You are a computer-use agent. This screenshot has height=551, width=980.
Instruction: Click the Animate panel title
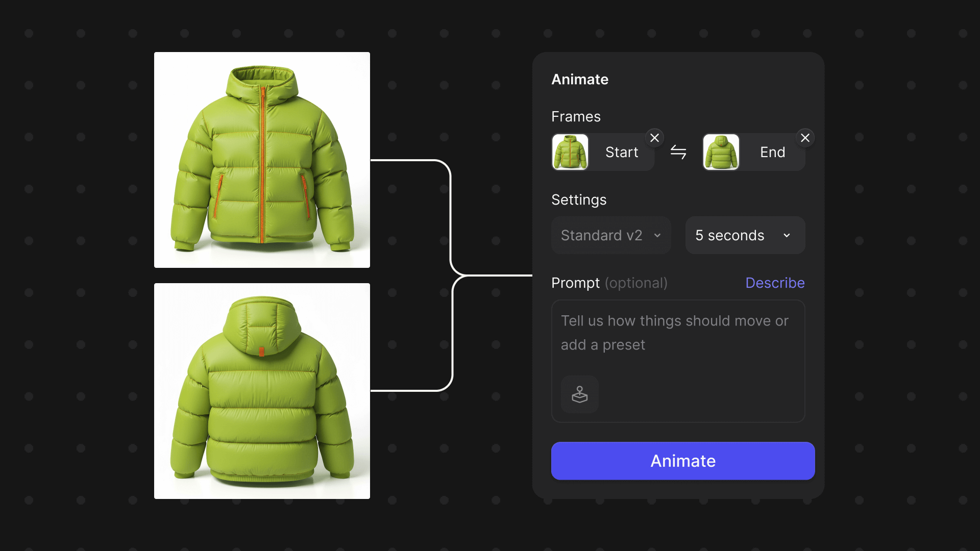(x=579, y=79)
